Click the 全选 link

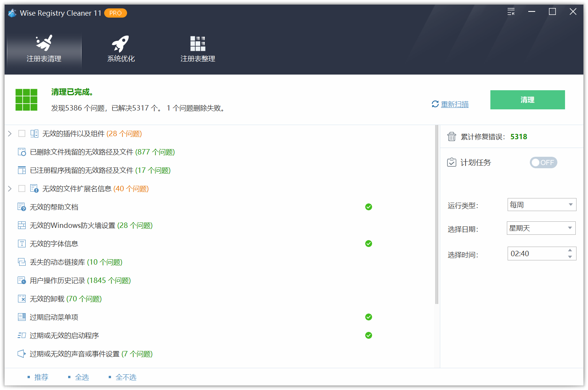pos(82,377)
